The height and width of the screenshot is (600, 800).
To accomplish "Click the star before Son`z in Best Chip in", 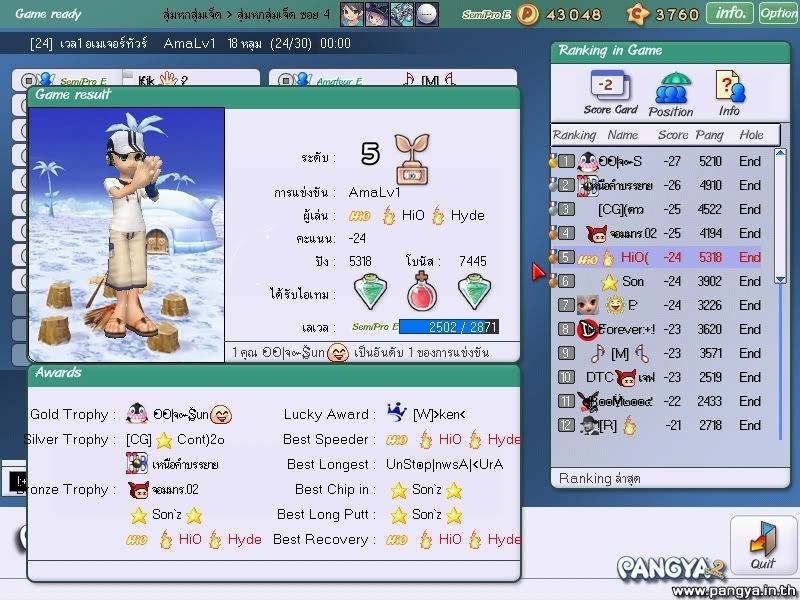I will pyautogui.click(x=398, y=490).
